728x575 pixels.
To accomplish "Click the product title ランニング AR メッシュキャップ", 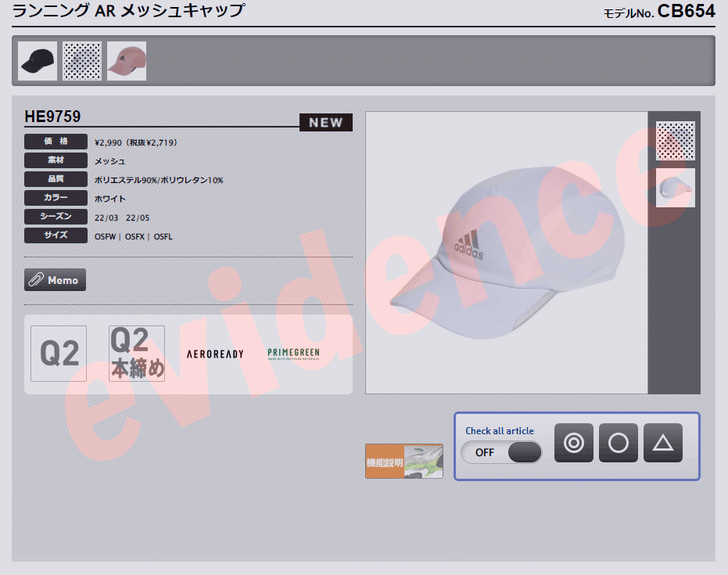I will [128, 10].
